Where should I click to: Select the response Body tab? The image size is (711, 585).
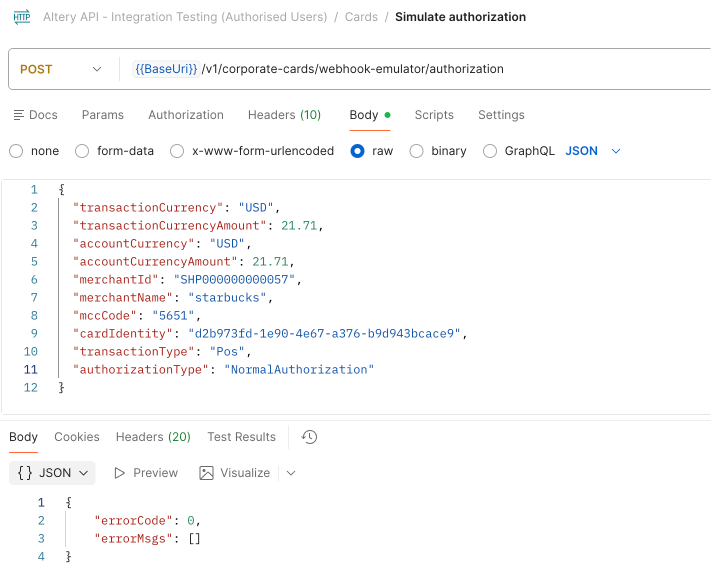(x=23, y=437)
